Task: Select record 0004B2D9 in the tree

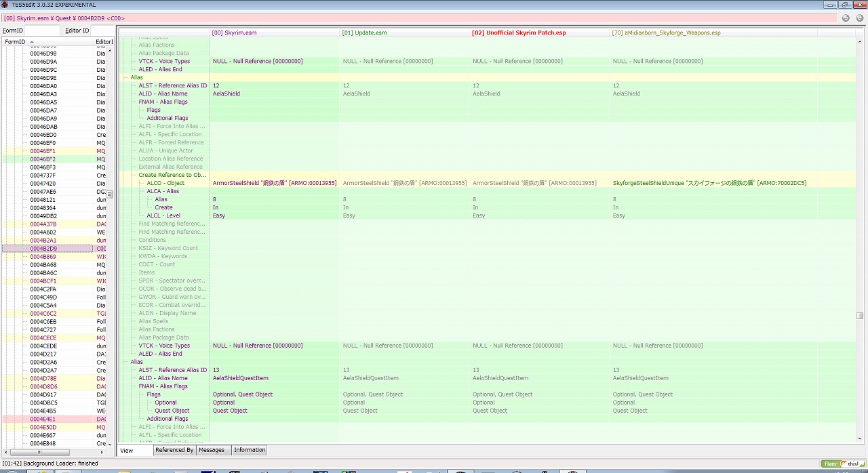Action: tap(43, 249)
